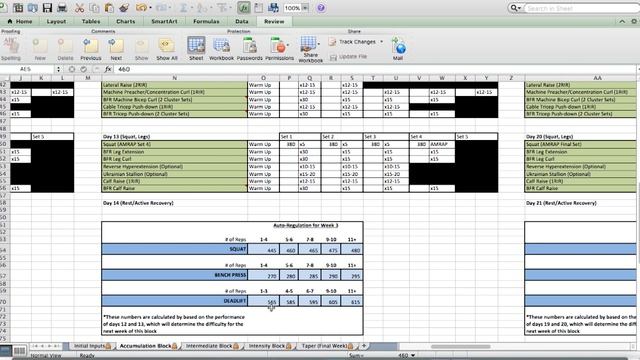Click the formula bar showing 460
Viewport: 640px width, 360px height.
click(376, 69)
